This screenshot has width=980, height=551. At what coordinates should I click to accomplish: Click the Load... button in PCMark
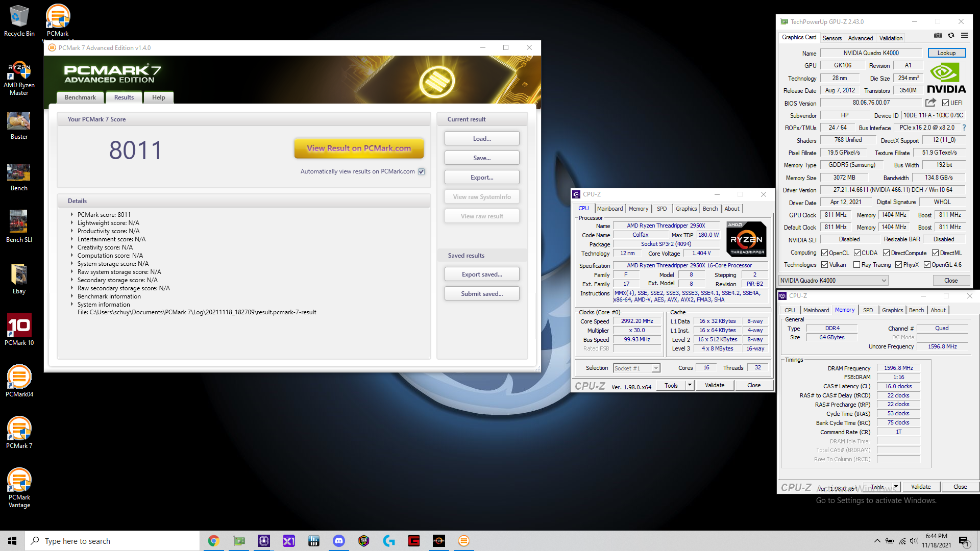482,139
